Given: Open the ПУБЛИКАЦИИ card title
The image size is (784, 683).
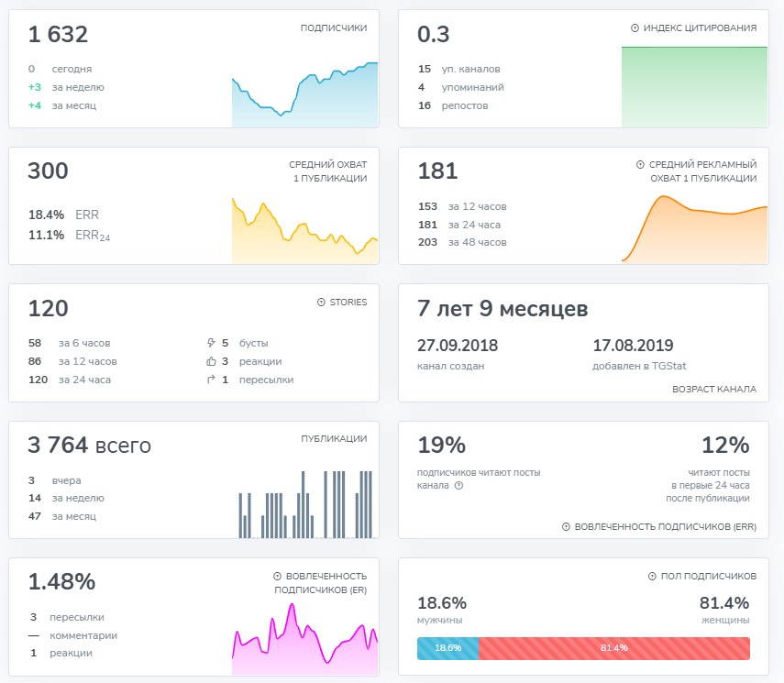Looking at the screenshot, I should pos(334,438).
